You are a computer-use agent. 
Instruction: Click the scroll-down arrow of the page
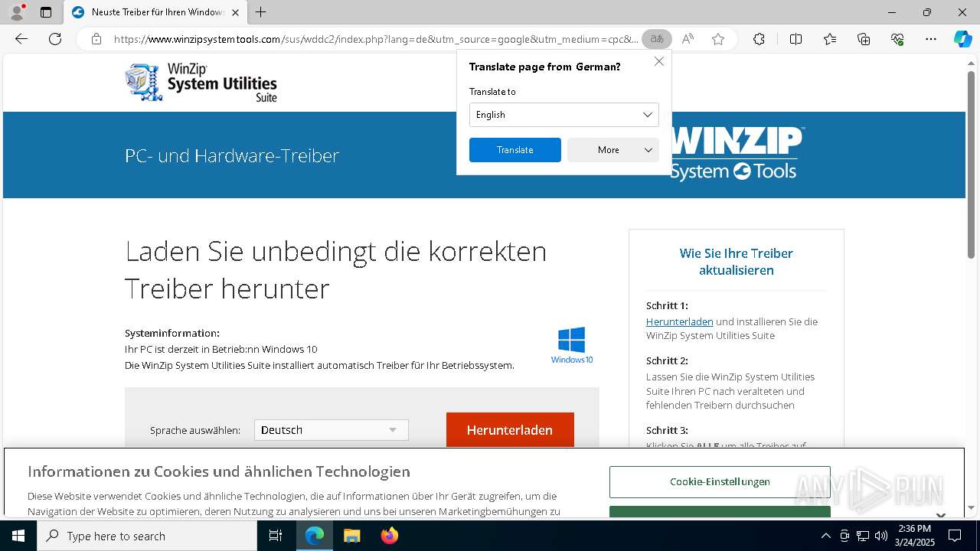pyautogui.click(x=972, y=507)
